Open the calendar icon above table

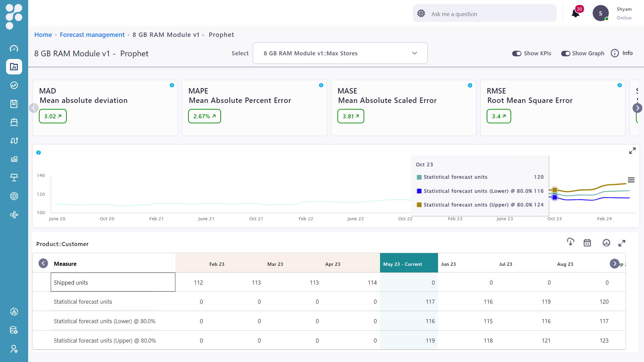pos(587,243)
